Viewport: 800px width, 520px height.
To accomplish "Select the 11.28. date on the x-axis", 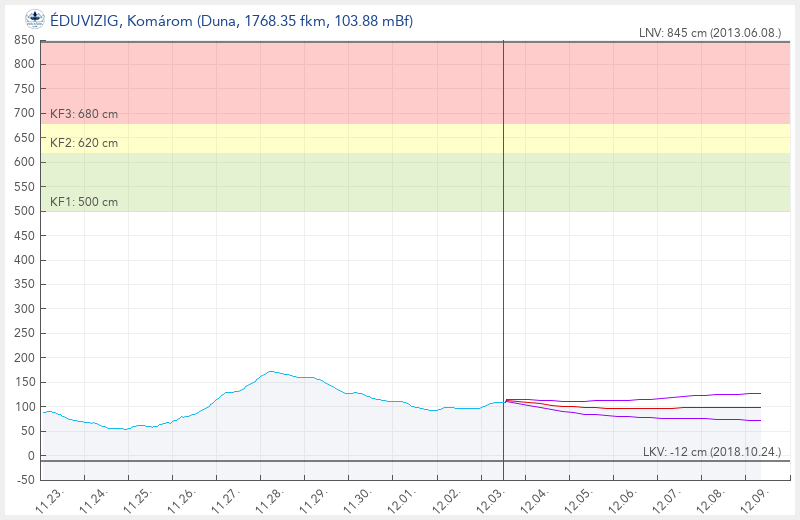I will 264,497.
